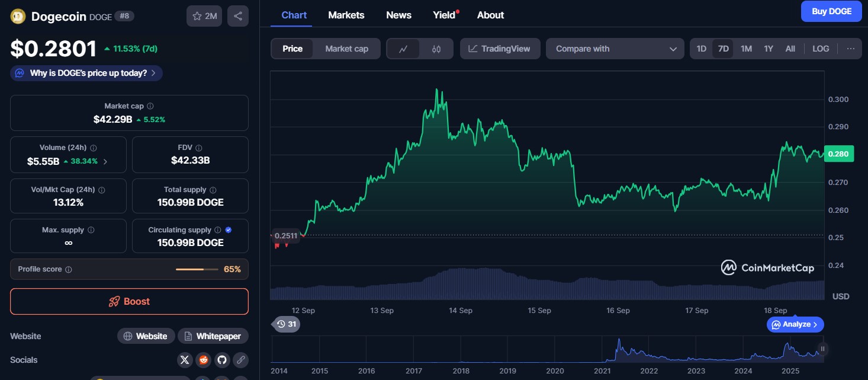Click the Total supply info icon
The height and width of the screenshot is (380, 868).
coord(213,190)
